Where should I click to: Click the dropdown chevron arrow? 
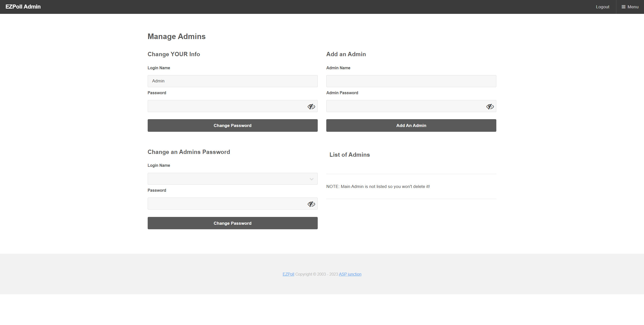click(x=311, y=179)
